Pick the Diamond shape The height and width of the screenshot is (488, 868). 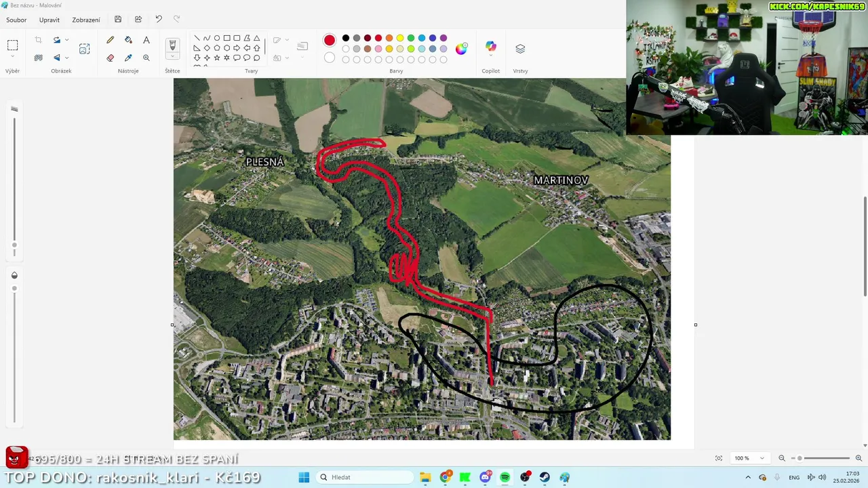point(207,48)
